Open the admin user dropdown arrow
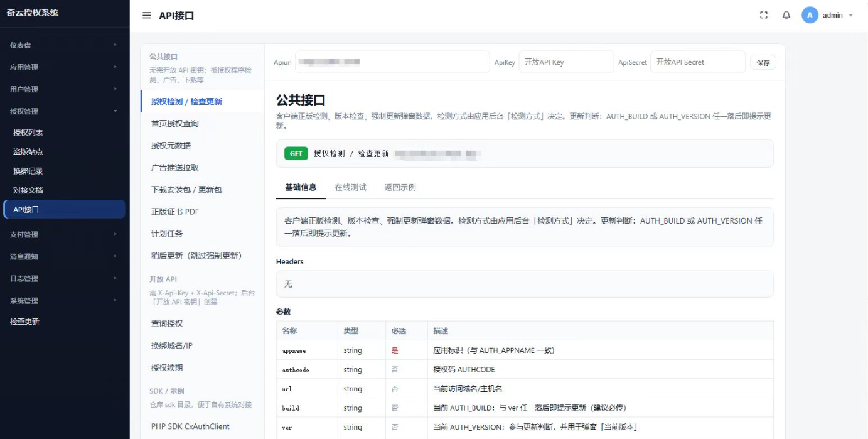Viewport: 868px width, 439px height. (851, 16)
